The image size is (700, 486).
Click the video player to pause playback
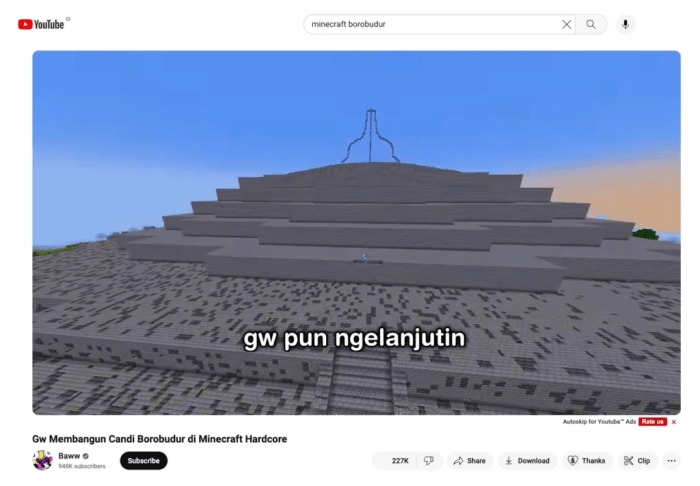pos(356,233)
